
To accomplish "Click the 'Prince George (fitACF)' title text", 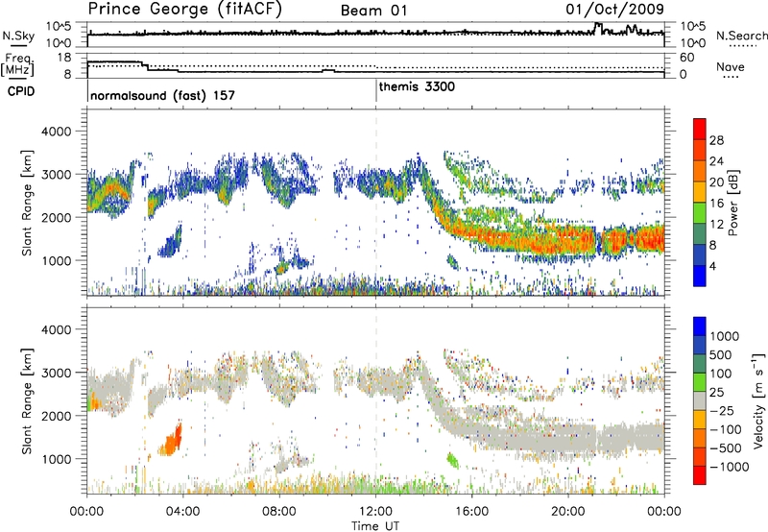I will (185, 9).
